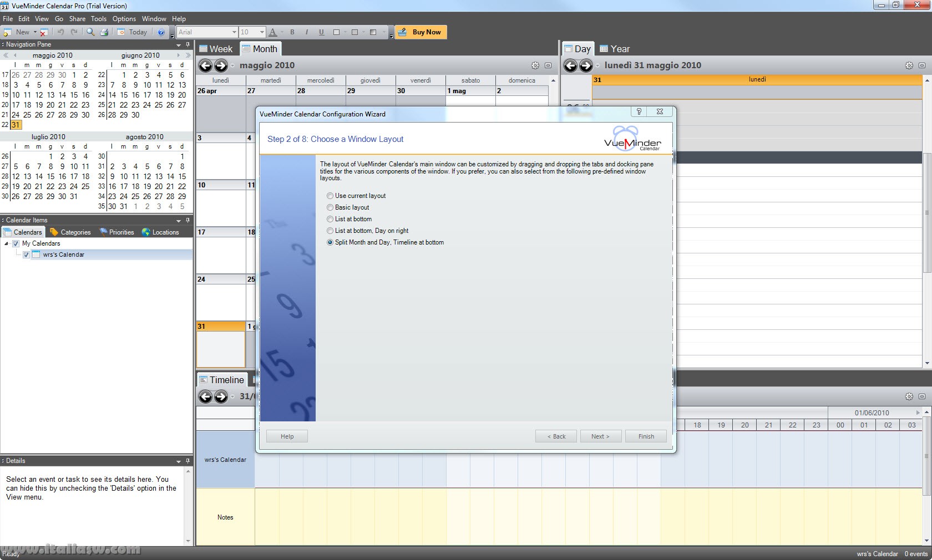Click the undo toolbar icon
This screenshot has width=932, height=560.
pyautogui.click(x=61, y=32)
